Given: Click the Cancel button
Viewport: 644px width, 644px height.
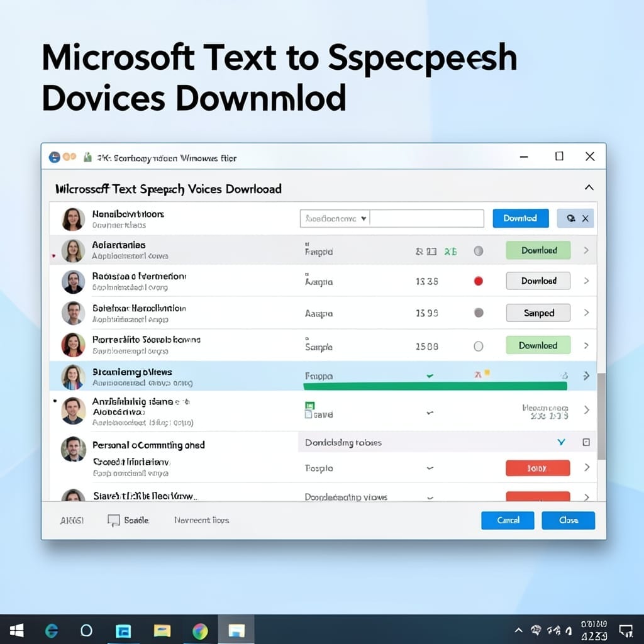Looking at the screenshot, I should [x=508, y=520].
